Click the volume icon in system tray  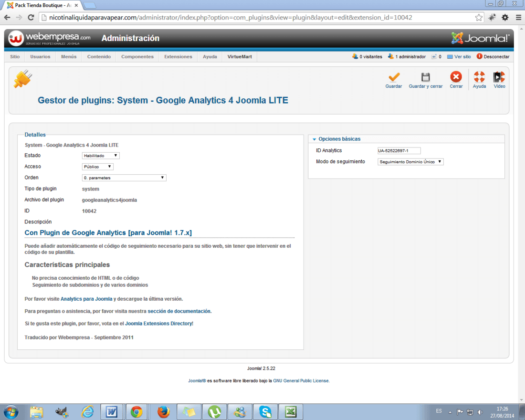pyautogui.click(x=480, y=412)
